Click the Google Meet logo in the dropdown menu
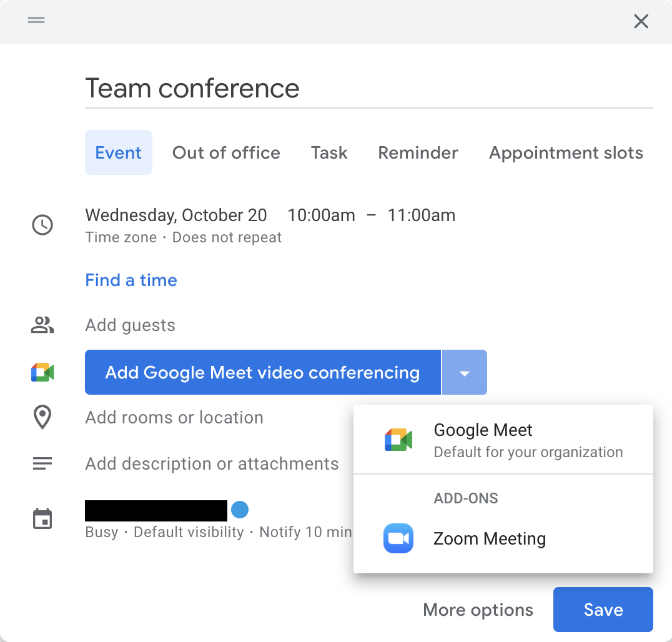The height and width of the screenshot is (642, 672). (x=398, y=440)
